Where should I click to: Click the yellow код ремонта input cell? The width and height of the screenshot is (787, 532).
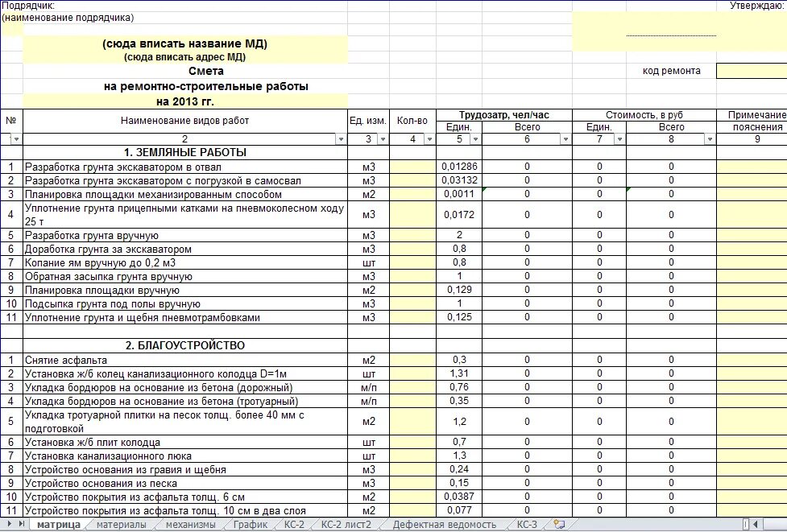[x=752, y=71]
